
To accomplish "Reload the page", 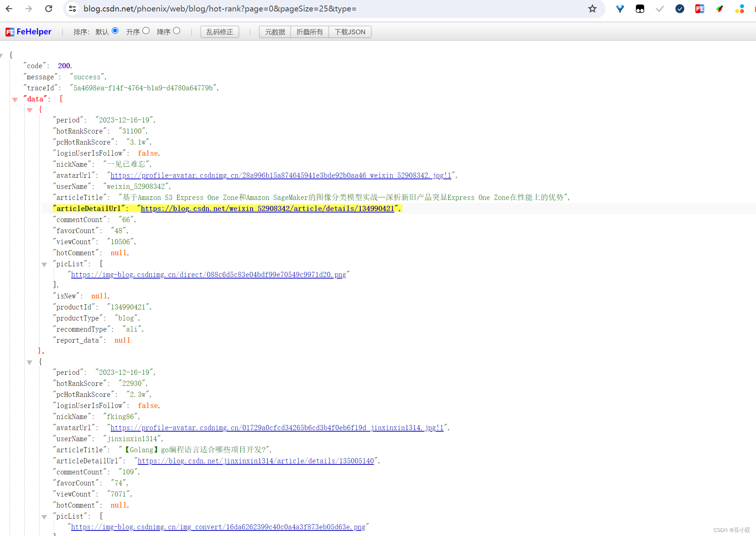I will pos(49,8).
